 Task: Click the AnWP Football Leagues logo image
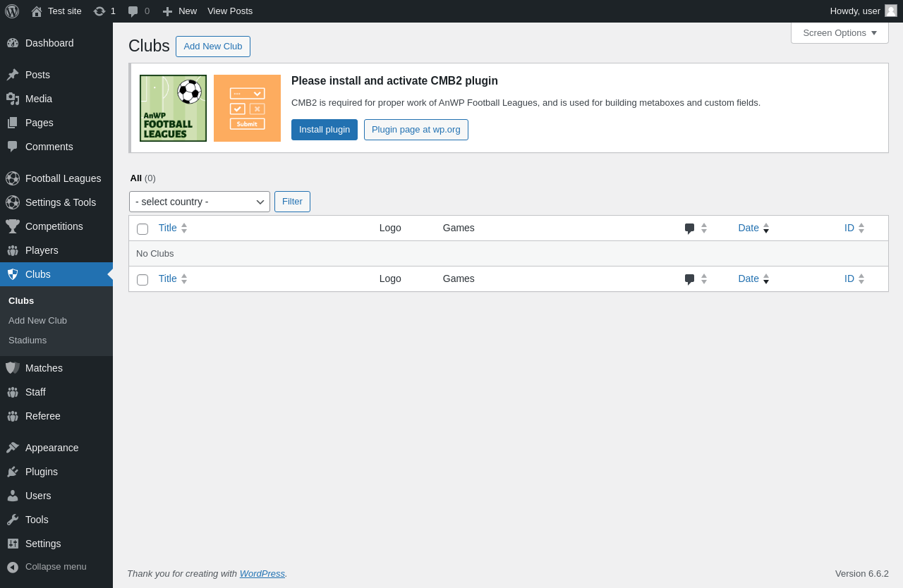point(173,108)
